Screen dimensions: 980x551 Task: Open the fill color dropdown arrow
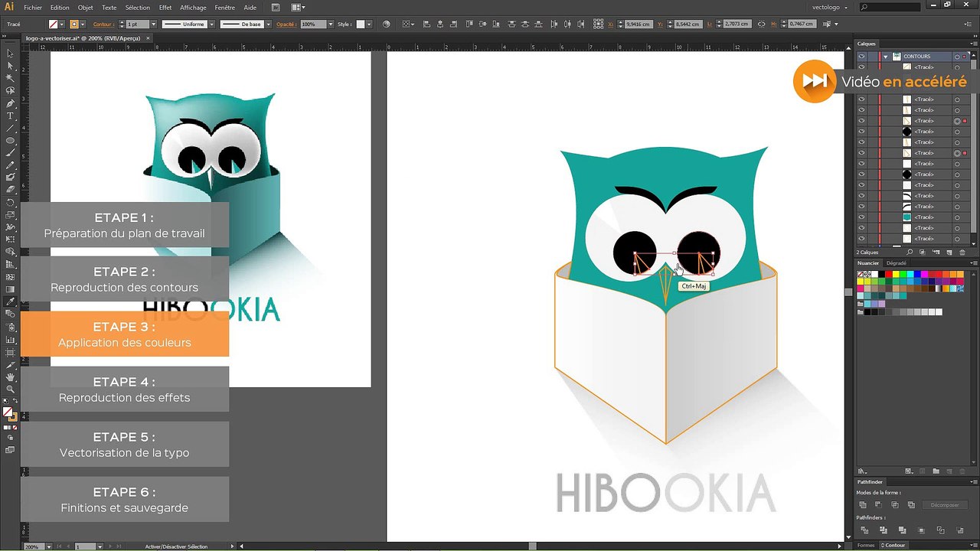tap(63, 24)
